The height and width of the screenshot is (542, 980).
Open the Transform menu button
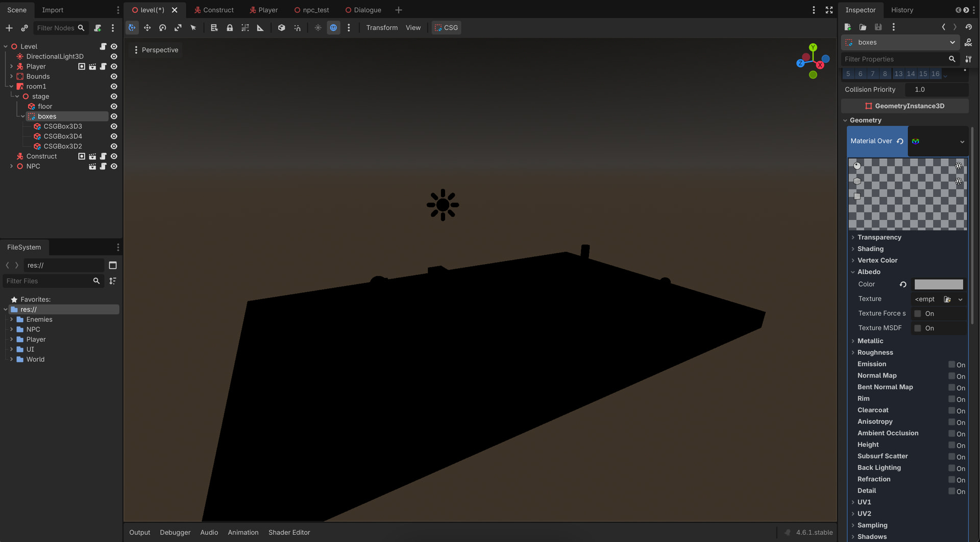[x=381, y=28]
